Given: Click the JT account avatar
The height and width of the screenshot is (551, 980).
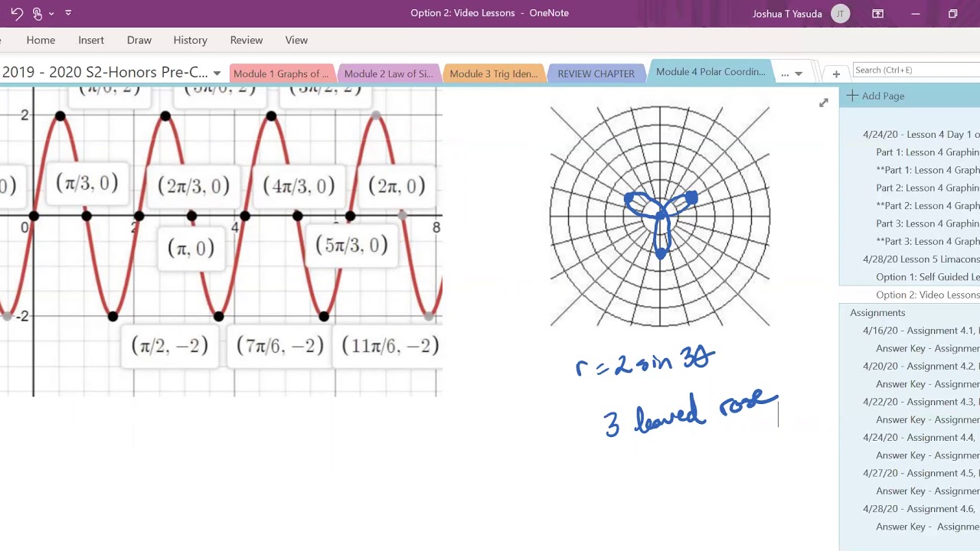Looking at the screenshot, I should (840, 13).
